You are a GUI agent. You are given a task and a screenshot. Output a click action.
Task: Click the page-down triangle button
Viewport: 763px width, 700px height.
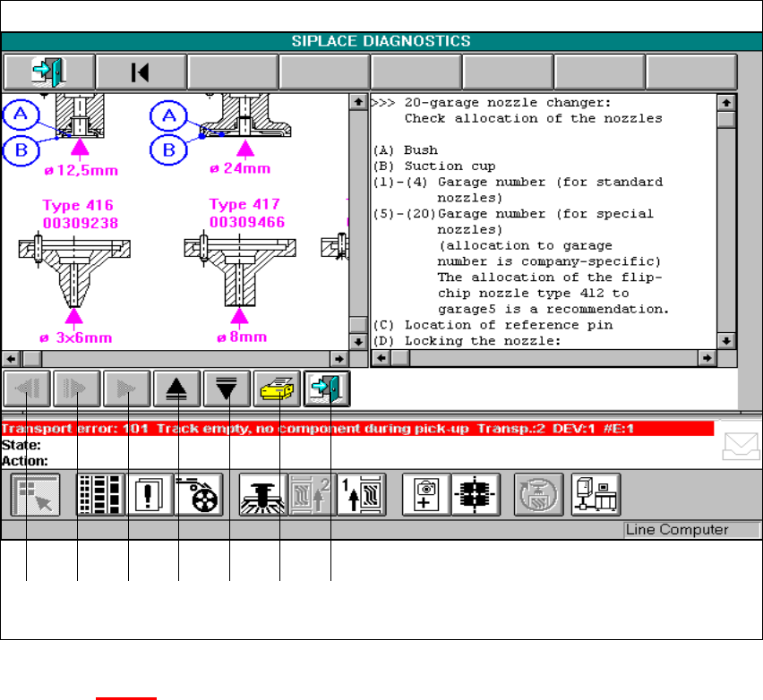[x=227, y=388]
